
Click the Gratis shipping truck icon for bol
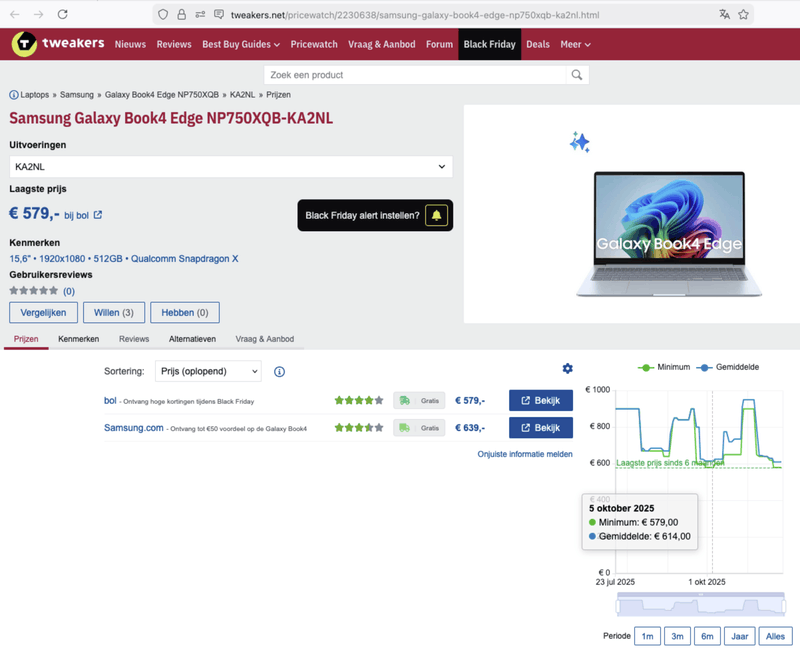pyautogui.click(x=405, y=400)
